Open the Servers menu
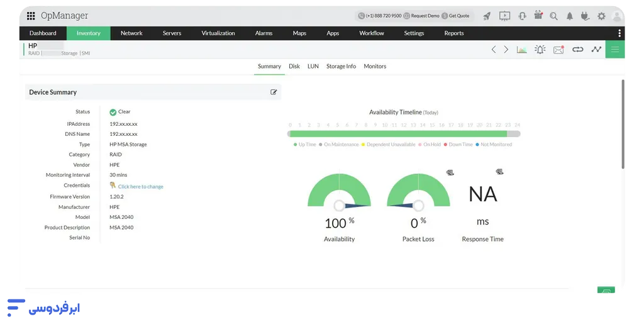Image resolution: width=644 pixels, height=324 pixels. [172, 33]
